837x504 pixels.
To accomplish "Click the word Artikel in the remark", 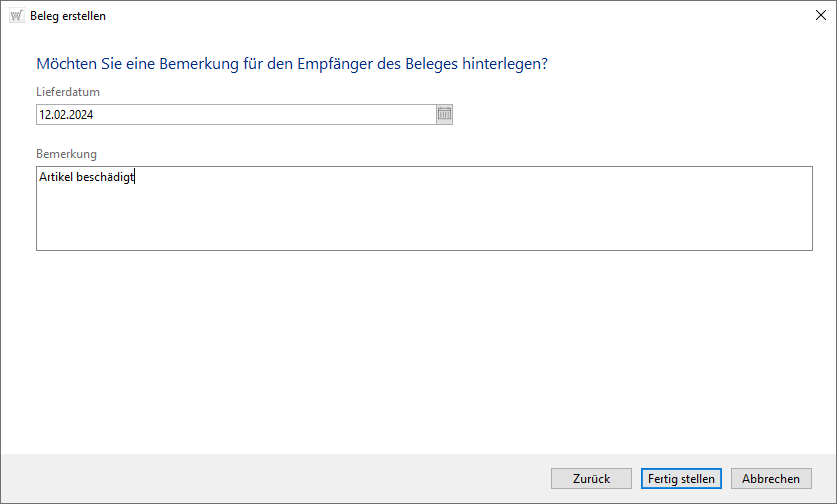I will tap(56, 178).
